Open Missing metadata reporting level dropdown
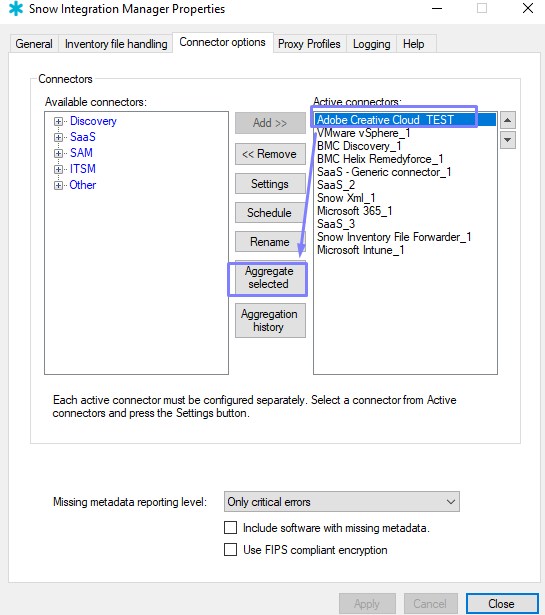The height and width of the screenshot is (615, 545). coord(342,502)
